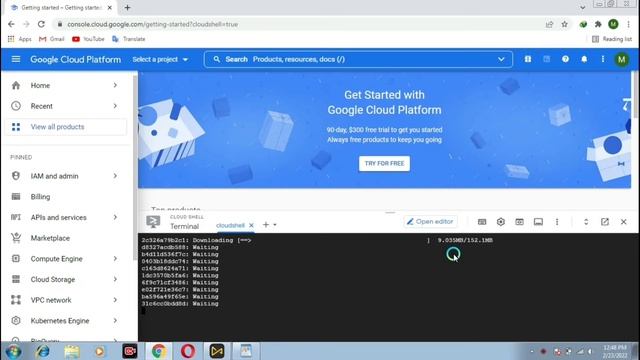The image size is (640, 360).
Task: Open the Chrome extensions puzzle icon
Action: click(598, 24)
